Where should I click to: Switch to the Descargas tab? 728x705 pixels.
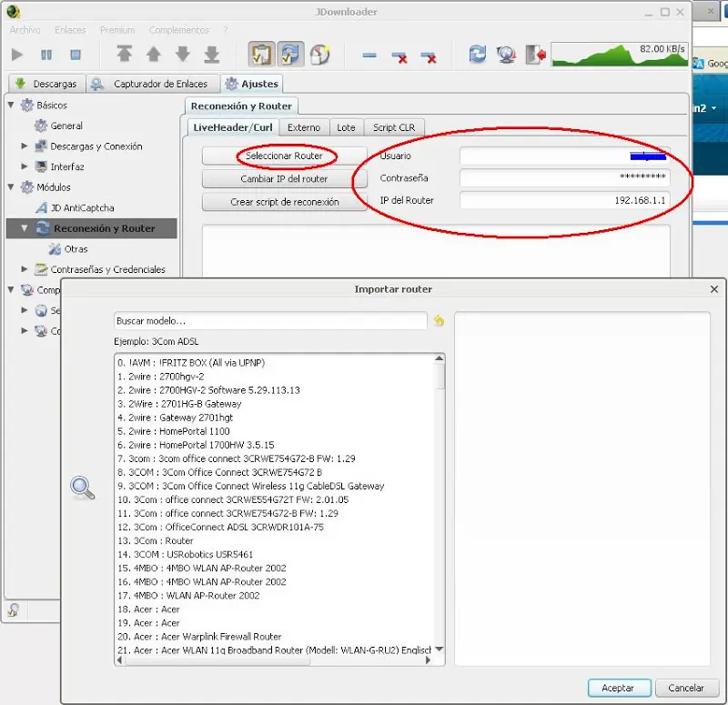[x=46, y=84]
